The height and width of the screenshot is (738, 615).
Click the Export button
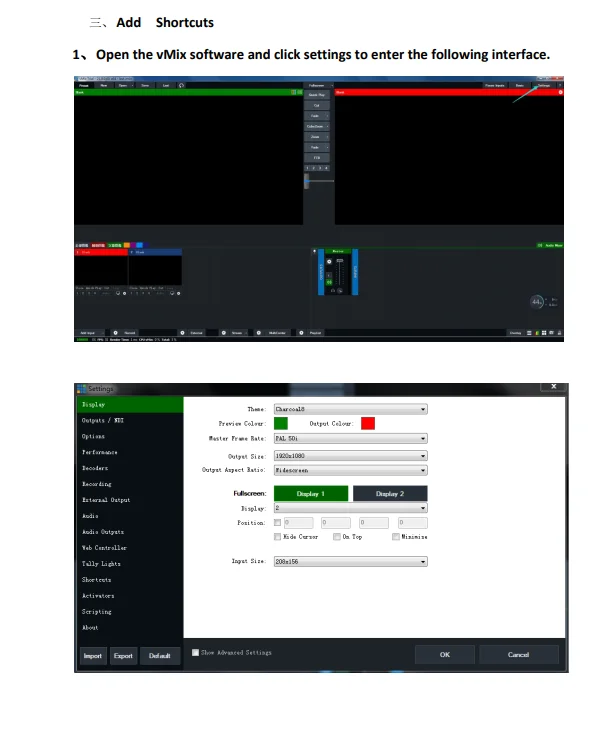[x=123, y=656]
